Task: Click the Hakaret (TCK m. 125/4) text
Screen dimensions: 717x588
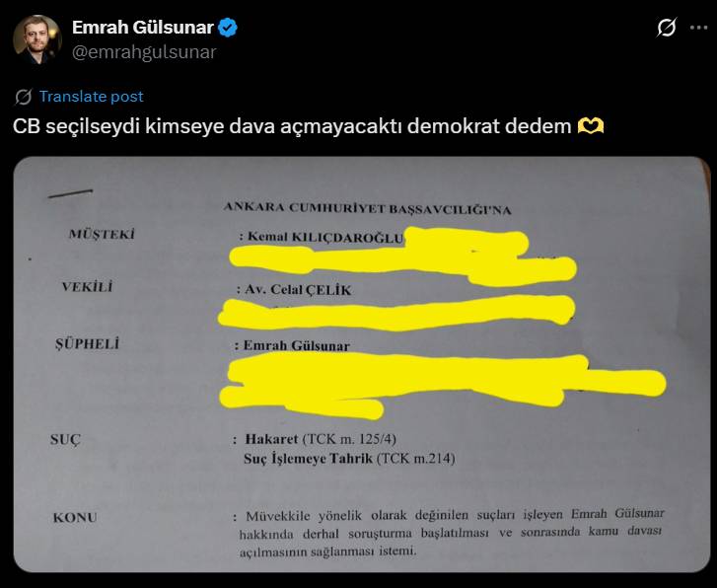Action: [x=321, y=439]
